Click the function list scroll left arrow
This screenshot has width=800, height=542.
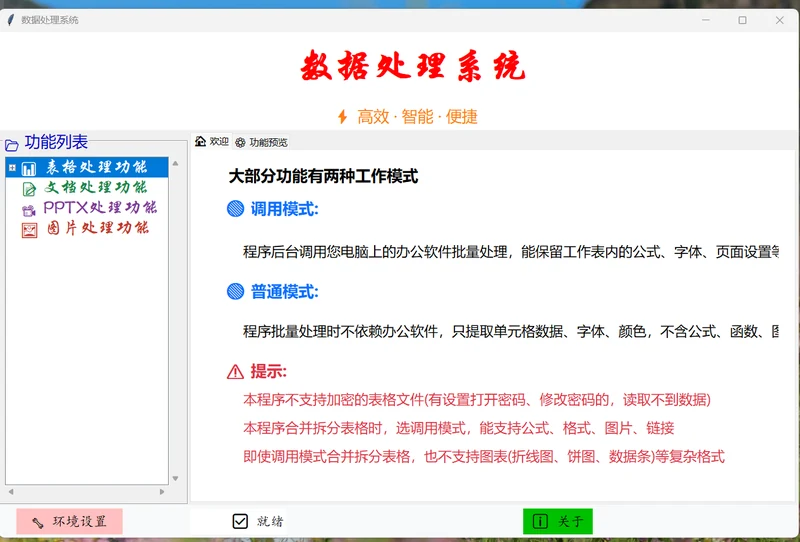(11, 492)
